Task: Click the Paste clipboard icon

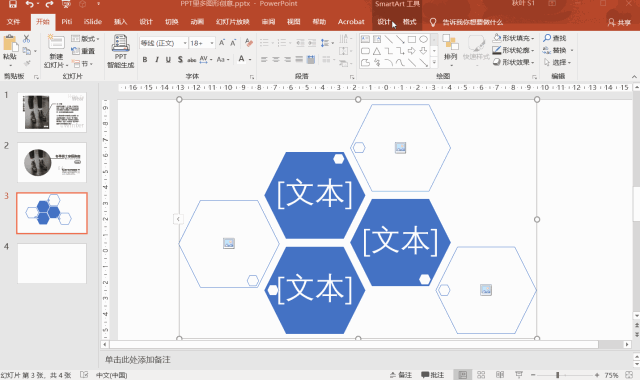Action: (10, 44)
